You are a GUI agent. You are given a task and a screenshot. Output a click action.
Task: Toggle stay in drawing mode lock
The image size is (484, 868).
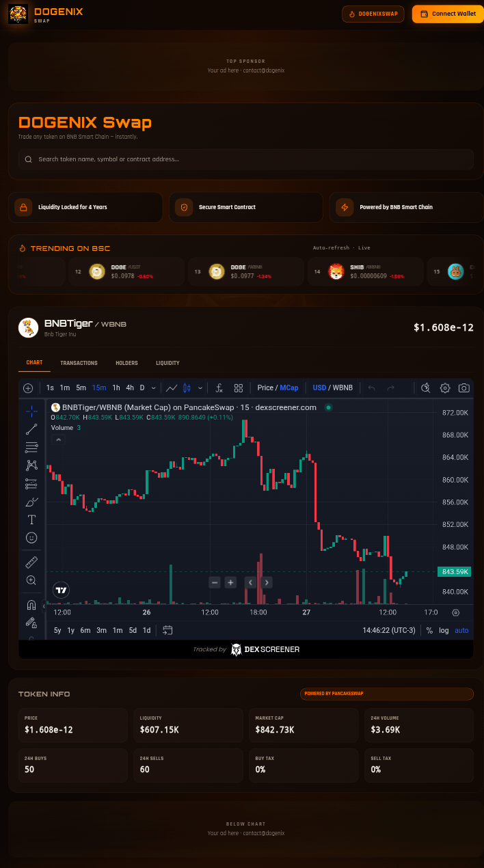(31, 623)
